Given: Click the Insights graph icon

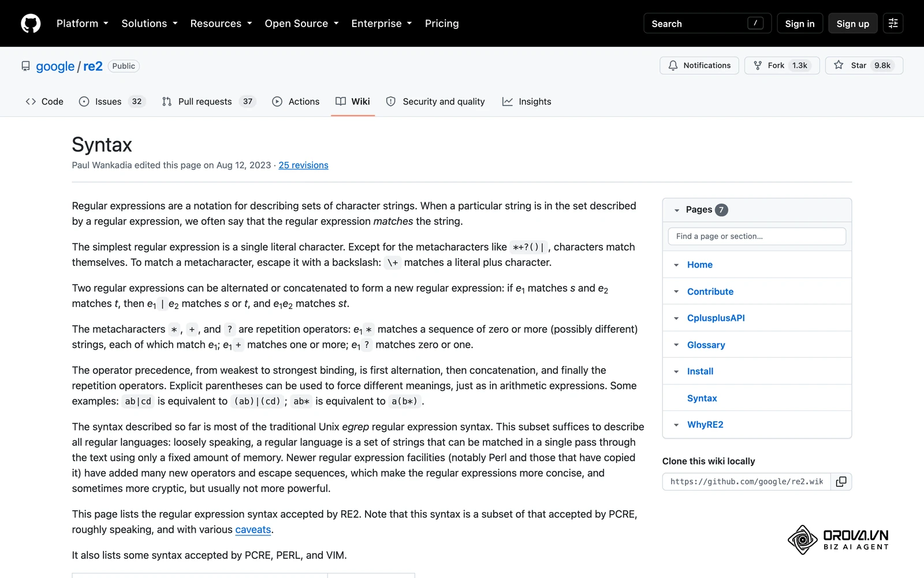Looking at the screenshot, I should 508,102.
